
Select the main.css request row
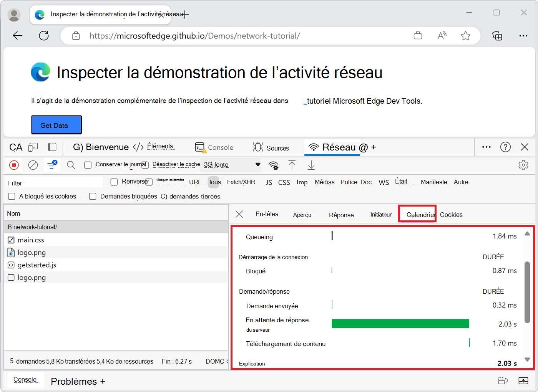coord(116,240)
